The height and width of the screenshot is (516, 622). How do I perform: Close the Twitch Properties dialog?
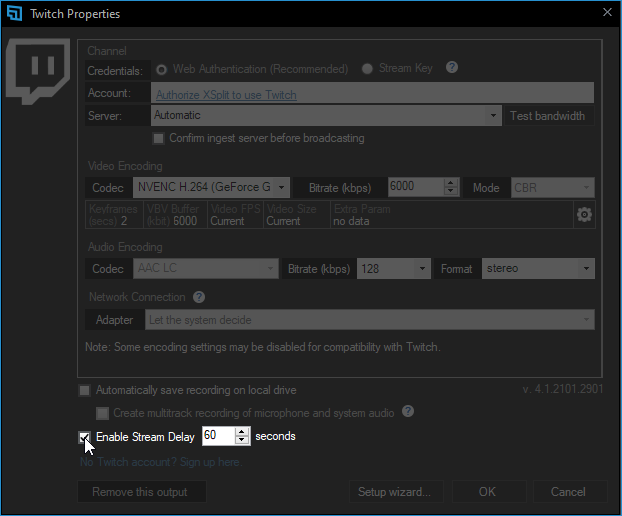point(607,12)
